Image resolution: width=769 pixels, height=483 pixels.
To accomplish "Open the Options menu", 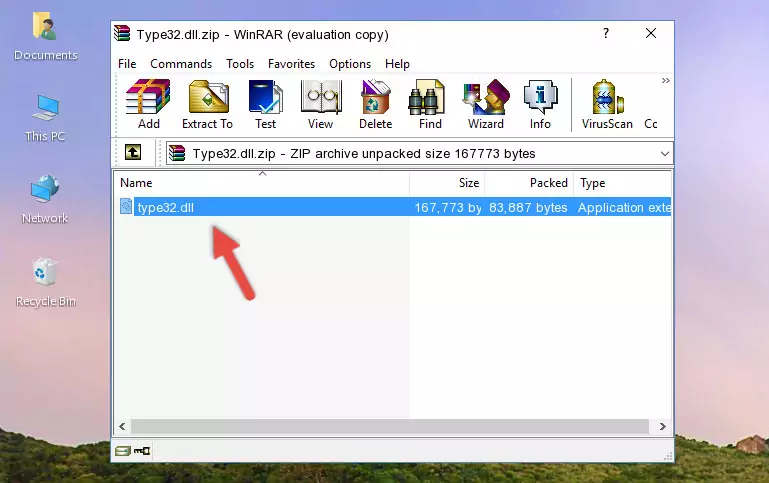I will coord(350,64).
